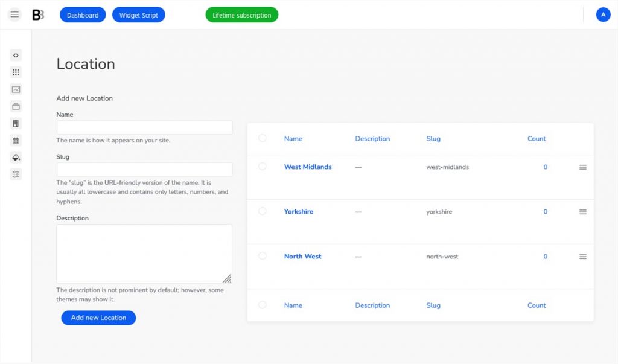This screenshot has width=618, height=364.
Task: Select the West Midlands row checkbox
Action: point(262,167)
